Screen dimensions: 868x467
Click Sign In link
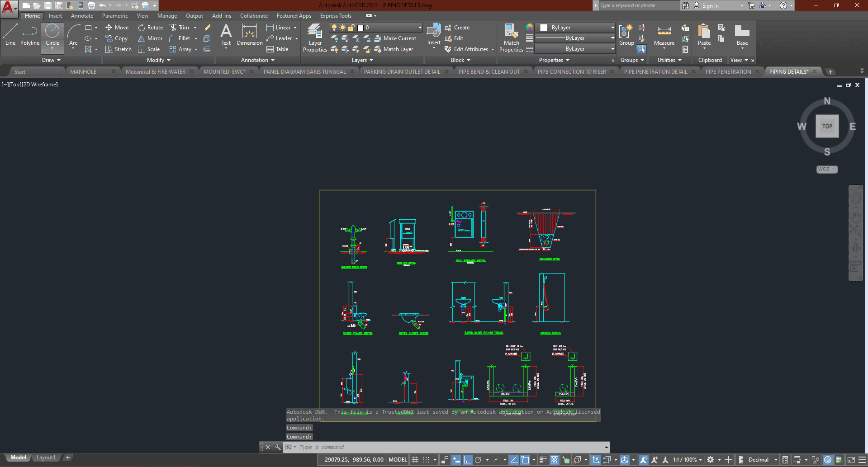[x=710, y=6]
